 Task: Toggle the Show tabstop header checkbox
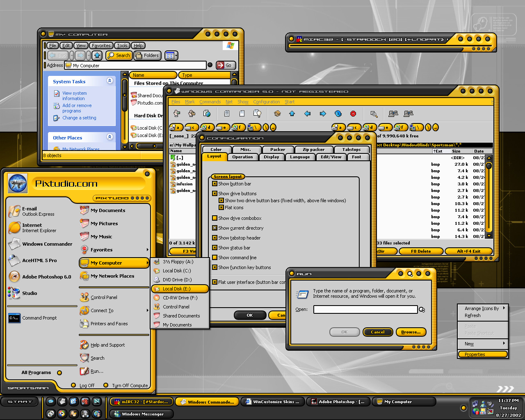tap(215, 238)
